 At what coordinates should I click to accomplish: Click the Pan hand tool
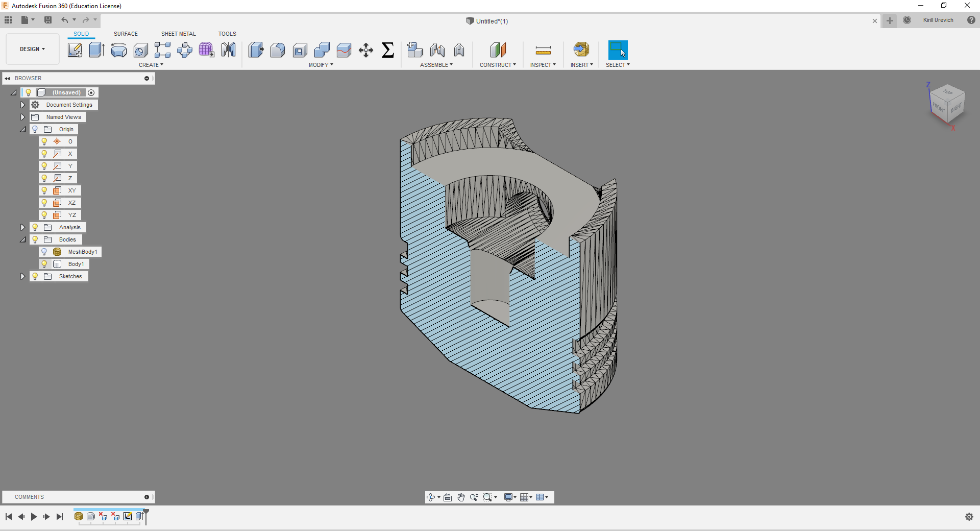pos(461,497)
